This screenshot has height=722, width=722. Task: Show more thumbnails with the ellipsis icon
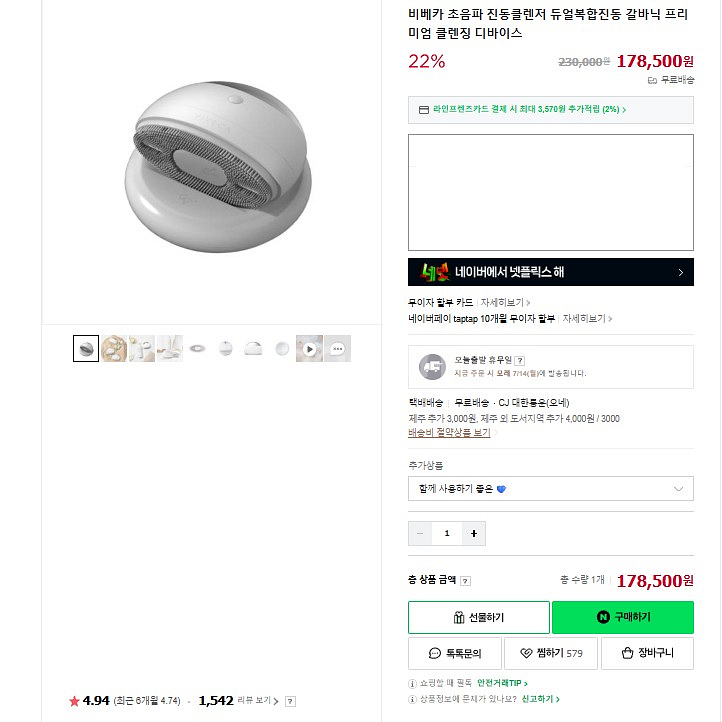pos(338,348)
